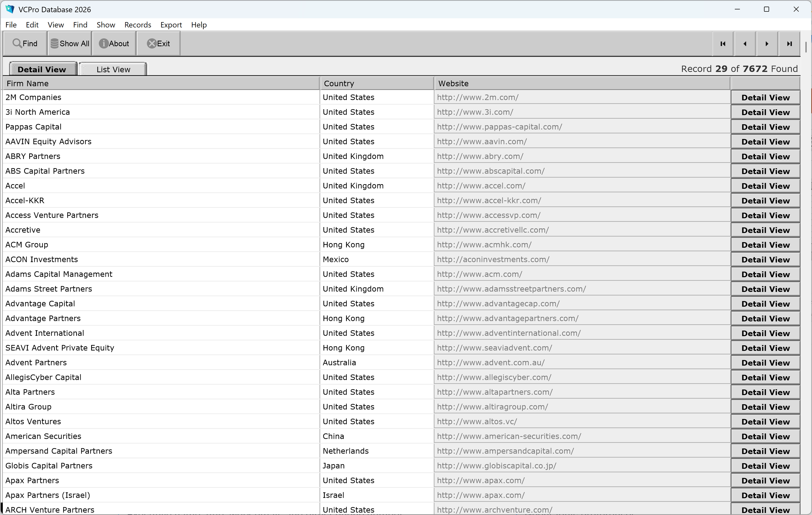This screenshot has height=515, width=812.
Task: Open the Records menu
Action: coord(138,25)
